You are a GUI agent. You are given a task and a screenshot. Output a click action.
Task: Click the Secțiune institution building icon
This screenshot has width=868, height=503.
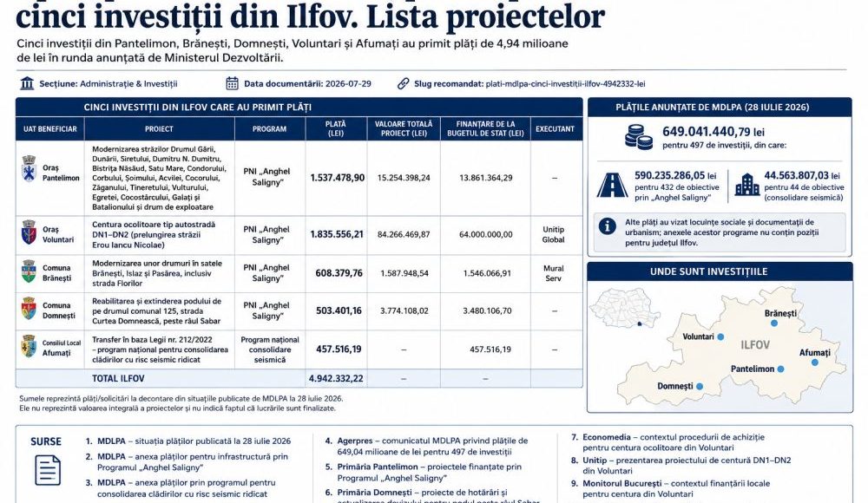[27, 83]
